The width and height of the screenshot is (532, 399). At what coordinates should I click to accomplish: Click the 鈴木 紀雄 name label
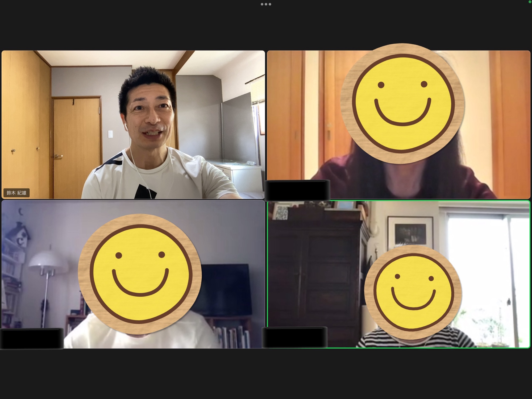[x=16, y=193]
